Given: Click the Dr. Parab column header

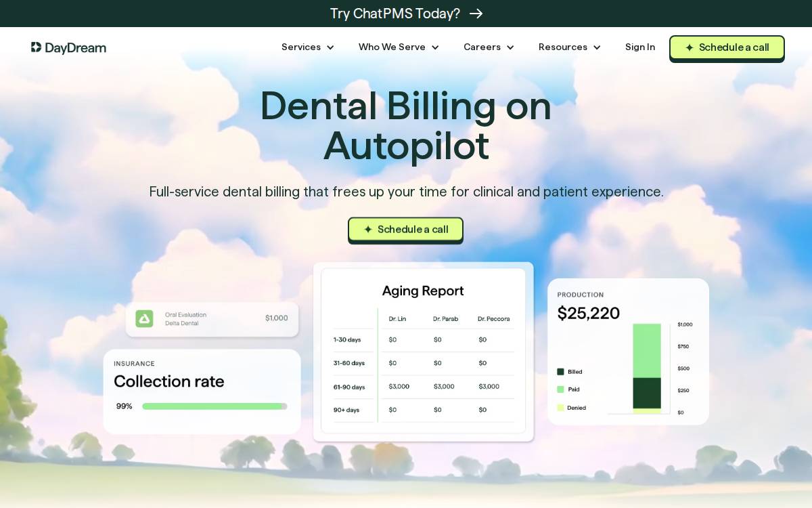Looking at the screenshot, I should tap(445, 319).
